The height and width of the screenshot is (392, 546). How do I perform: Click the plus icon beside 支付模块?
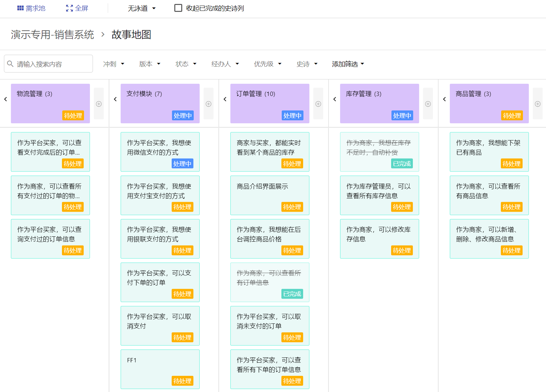point(209,104)
